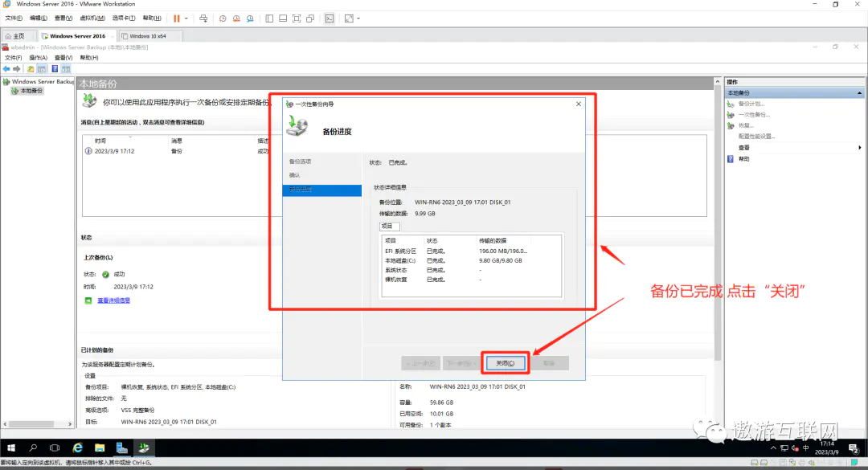The height and width of the screenshot is (470, 868).
Task: Open Task View on the taskbar
Action: (55, 448)
